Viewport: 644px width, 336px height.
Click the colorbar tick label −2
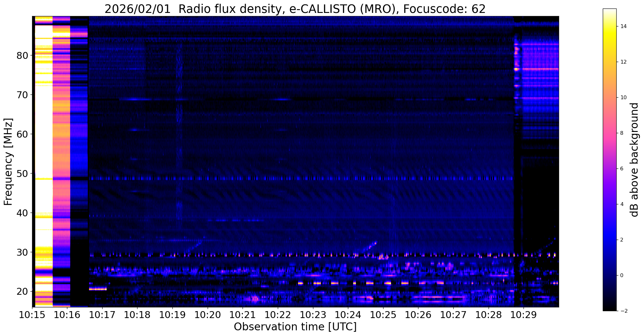coord(623,311)
